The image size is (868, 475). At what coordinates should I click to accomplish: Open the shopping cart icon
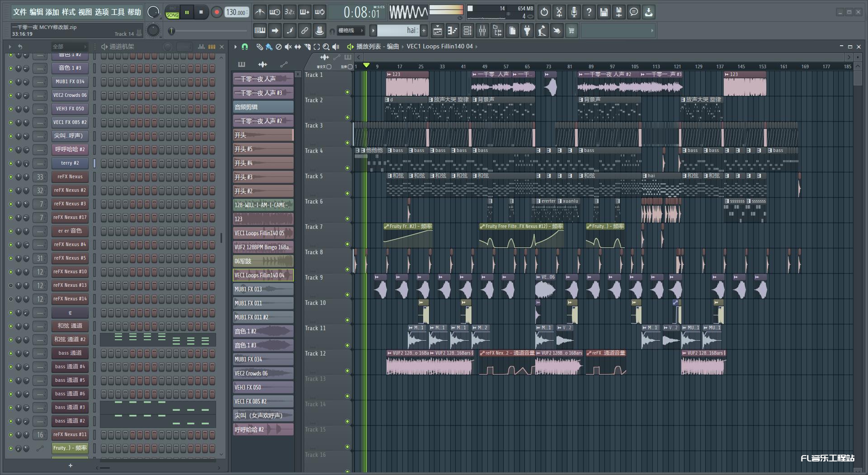[572, 31]
